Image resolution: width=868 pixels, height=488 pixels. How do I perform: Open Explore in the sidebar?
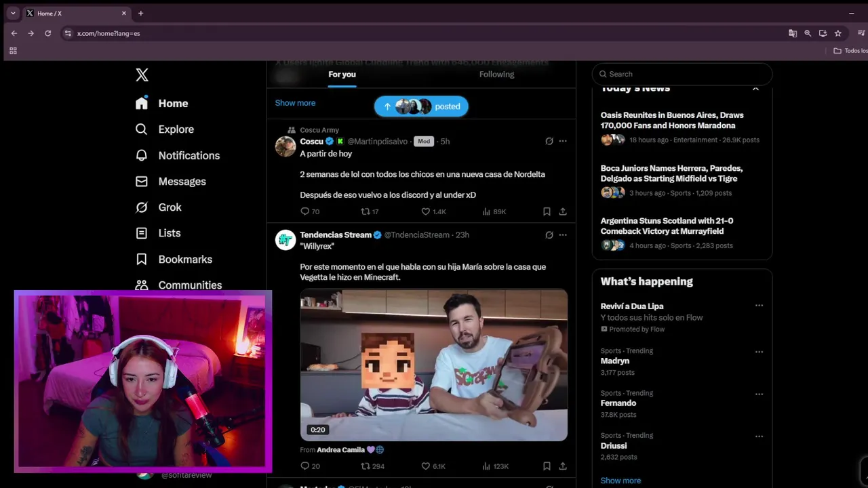[x=164, y=129]
